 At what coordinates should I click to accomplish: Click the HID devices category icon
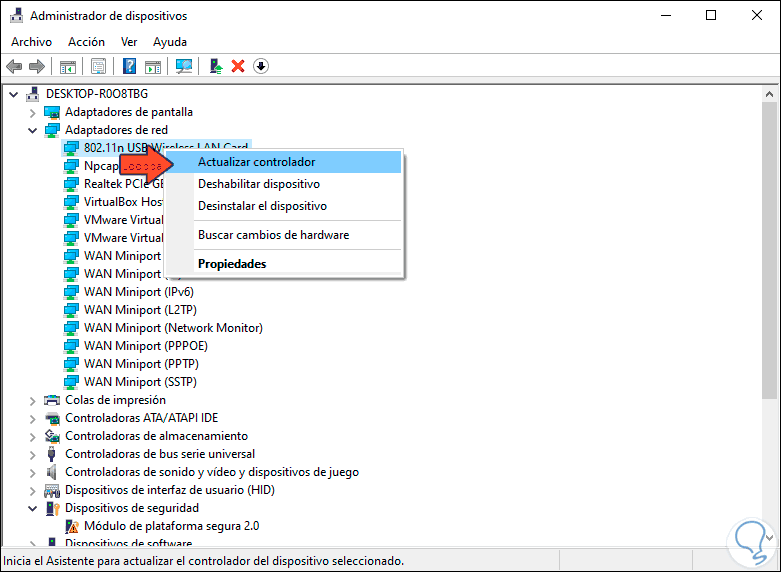(x=52, y=490)
